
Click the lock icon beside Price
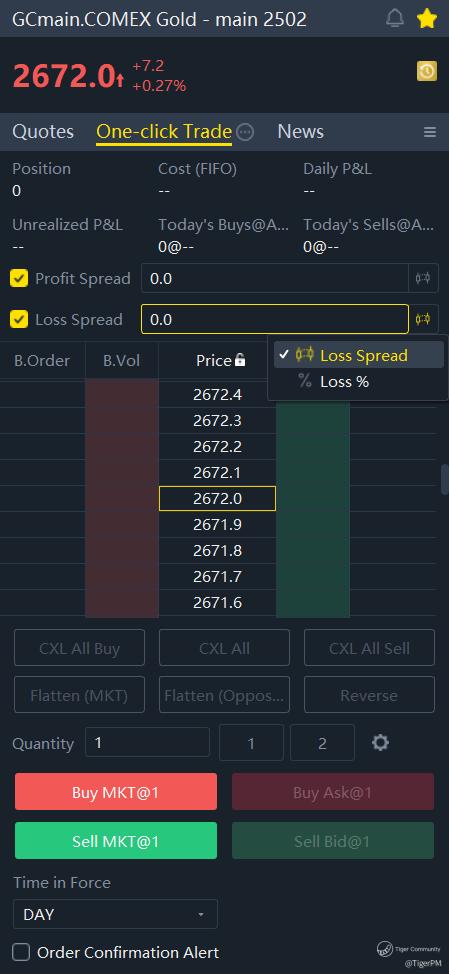pyautogui.click(x=240, y=360)
